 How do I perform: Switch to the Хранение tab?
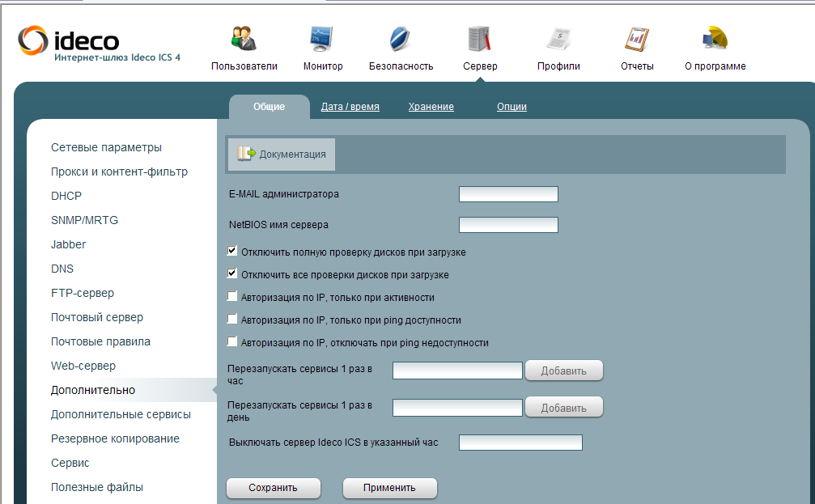click(x=431, y=107)
